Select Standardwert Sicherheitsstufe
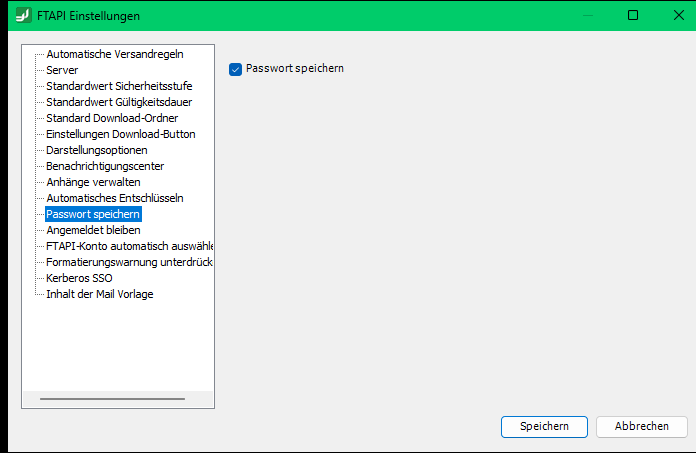Viewport: 696px width, 453px height. pos(119,86)
